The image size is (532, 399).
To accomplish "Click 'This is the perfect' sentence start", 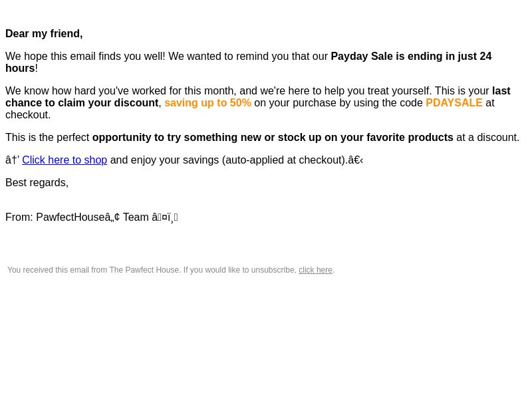I will pos(47,138).
